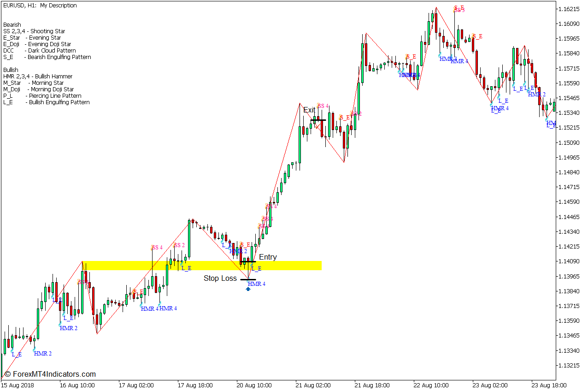Click the L_E bullish engulfing label below Entry

click(x=258, y=268)
